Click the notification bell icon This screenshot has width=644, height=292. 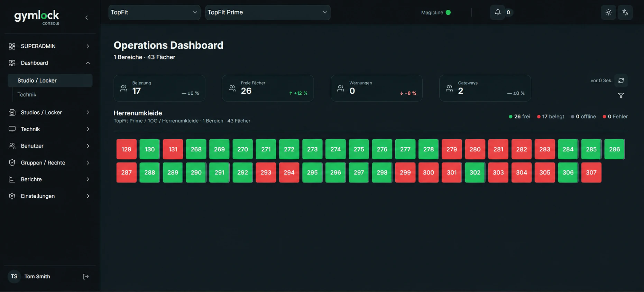pyautogui.click(x=498, y=12)
